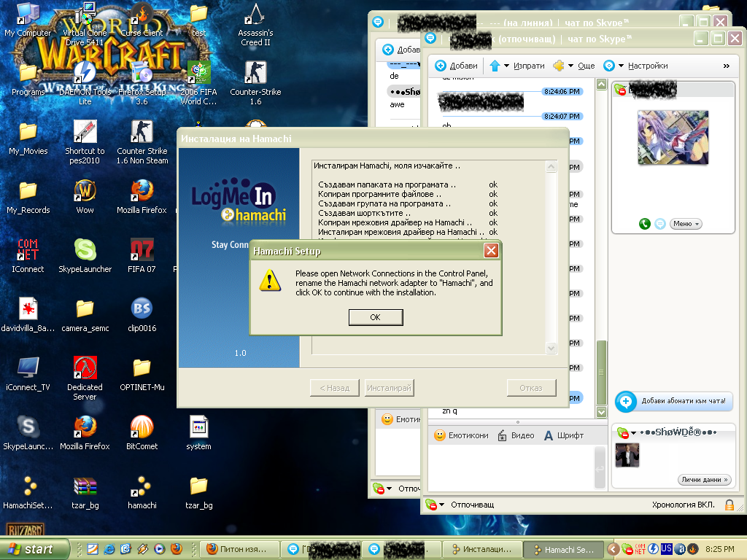The width and height of the screenshot is (747, 560).
Task: Click the Видео button in Skype chat
Action: click(x=516, y=435)
